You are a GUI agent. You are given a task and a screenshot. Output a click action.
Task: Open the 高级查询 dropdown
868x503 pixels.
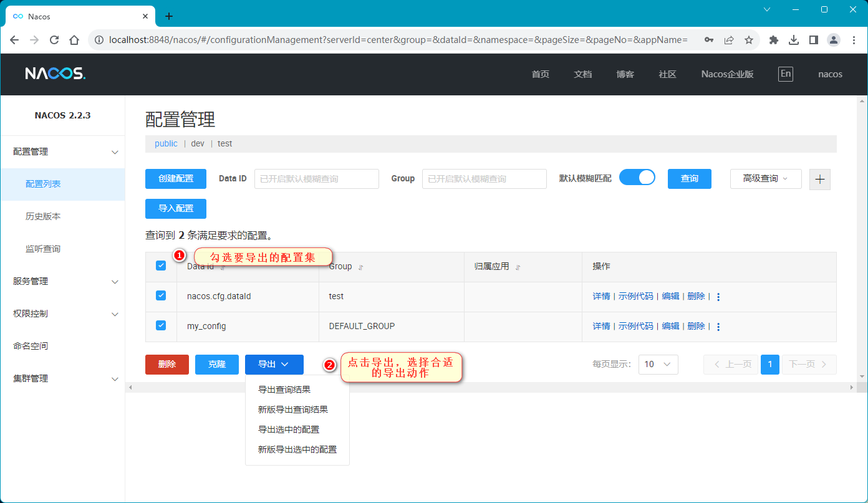coord(766,178)
